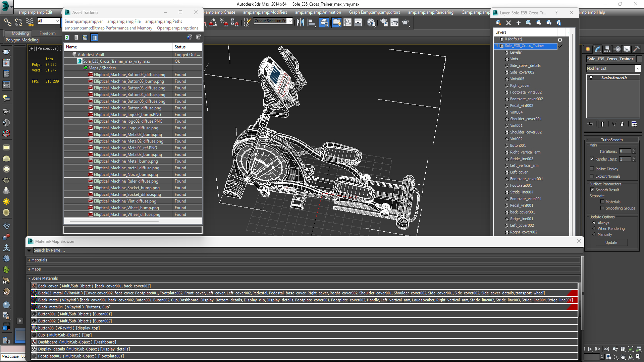Select the Manually update option

pyautogui.click(x=594, y=235)
